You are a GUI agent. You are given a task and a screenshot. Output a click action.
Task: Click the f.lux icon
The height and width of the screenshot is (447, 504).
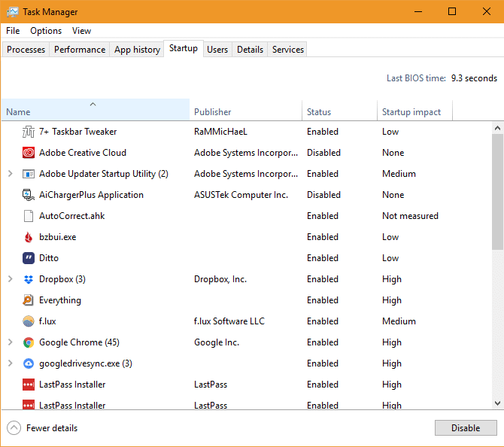(29, 321)
